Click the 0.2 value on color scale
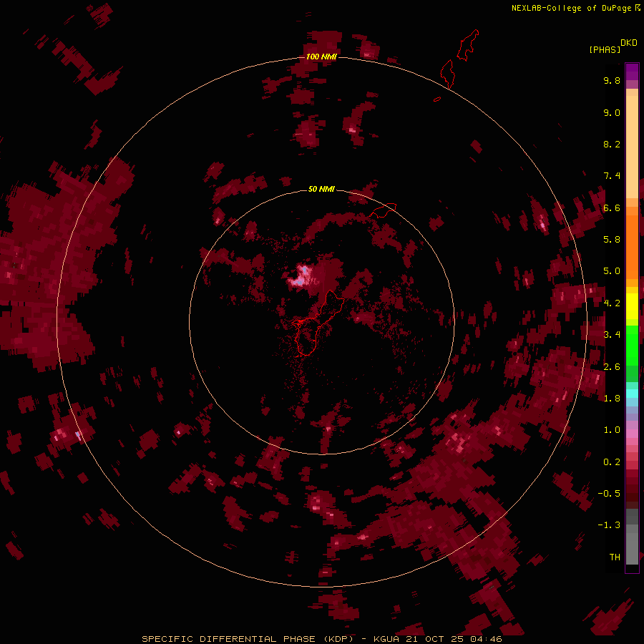 pos(612,462)
